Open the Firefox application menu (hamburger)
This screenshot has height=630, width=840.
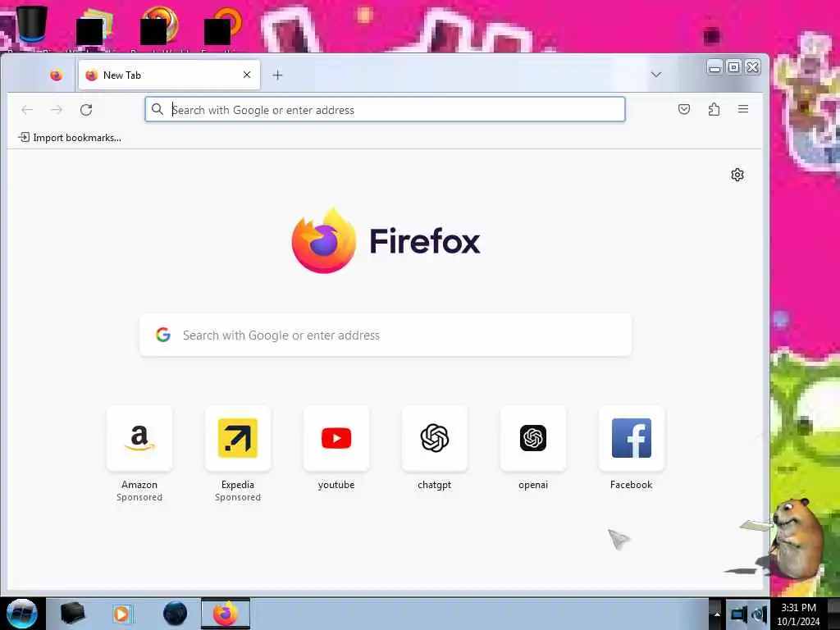pyautogui.click(x=743, y=109)
